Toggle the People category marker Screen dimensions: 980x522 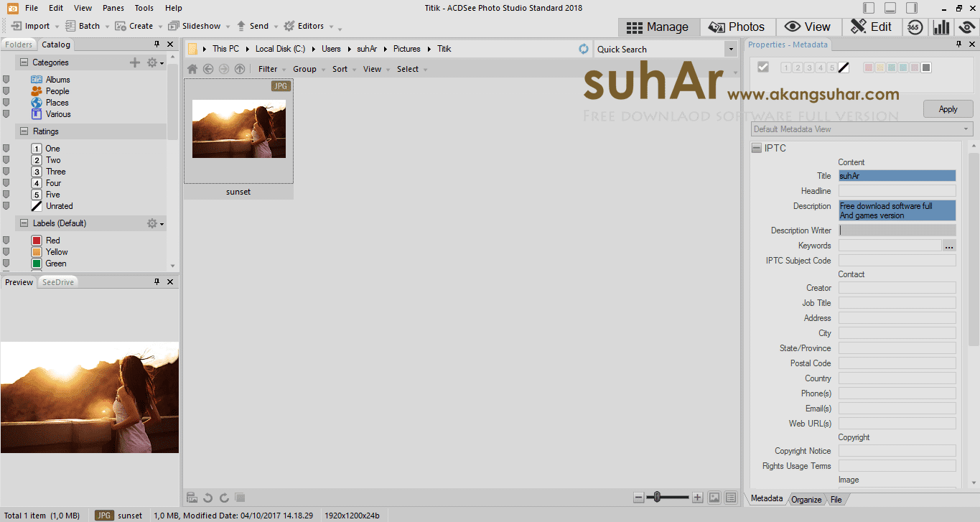tap(6, 91)
